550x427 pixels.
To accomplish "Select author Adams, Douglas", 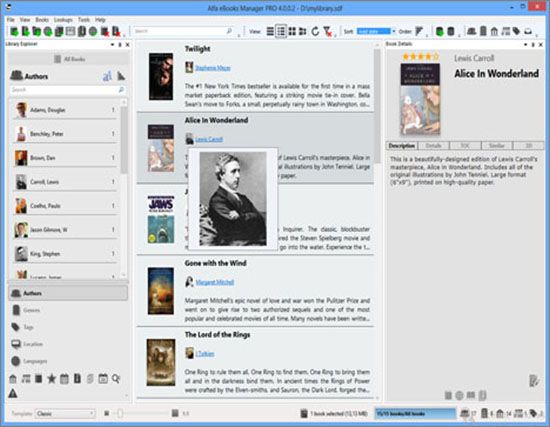I will tap(66, 110).
